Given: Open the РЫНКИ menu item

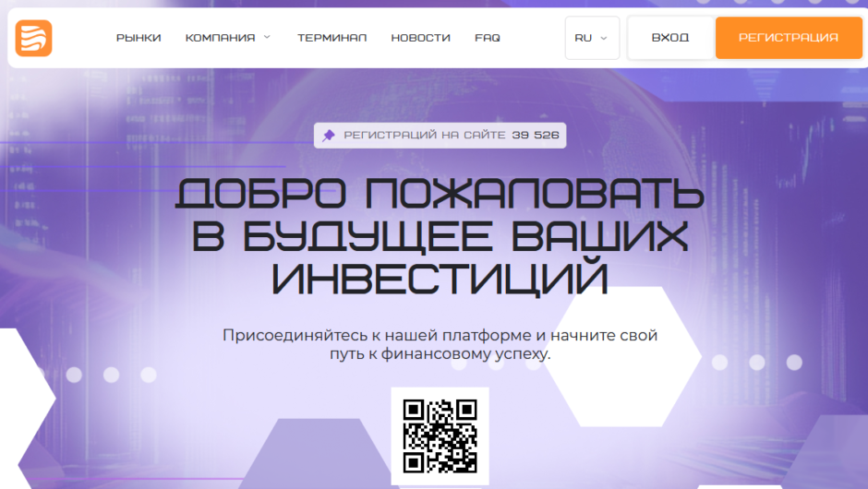Looking at the screenshot, I should coord(139,38).
